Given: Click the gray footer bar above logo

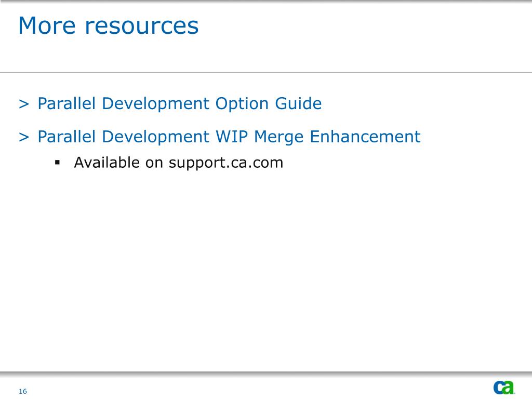Looking at the screenshot, I should pos(266,373).
